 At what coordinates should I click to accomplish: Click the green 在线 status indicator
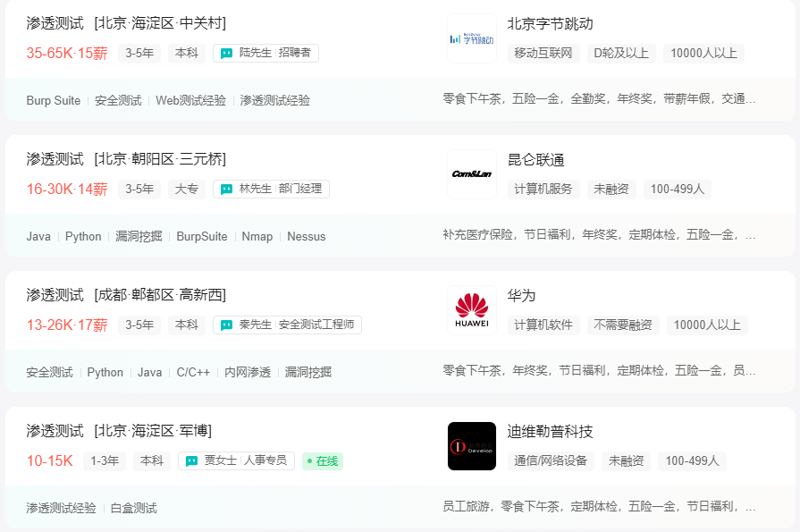pos(320,461)
